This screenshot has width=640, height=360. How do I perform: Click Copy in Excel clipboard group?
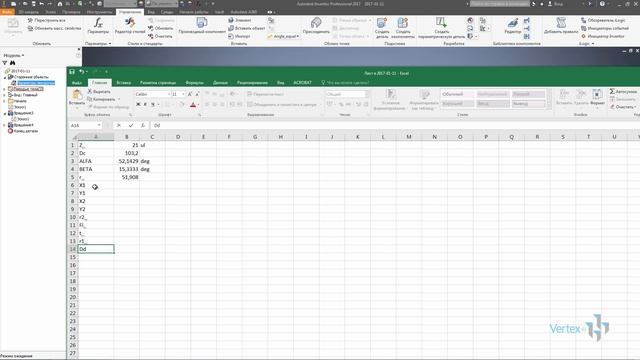[102, 99]
